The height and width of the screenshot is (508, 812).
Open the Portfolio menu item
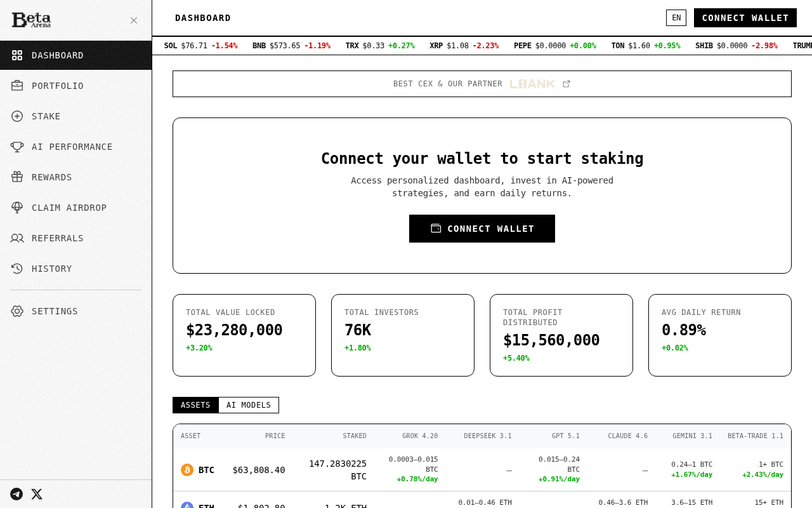pos(76,86)
